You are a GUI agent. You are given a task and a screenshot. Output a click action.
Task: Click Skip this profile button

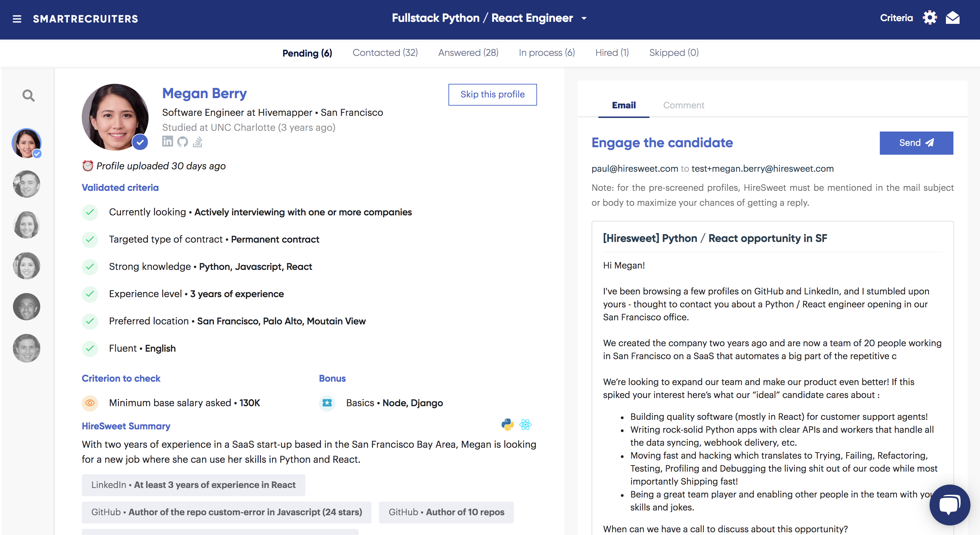point(492,94)
